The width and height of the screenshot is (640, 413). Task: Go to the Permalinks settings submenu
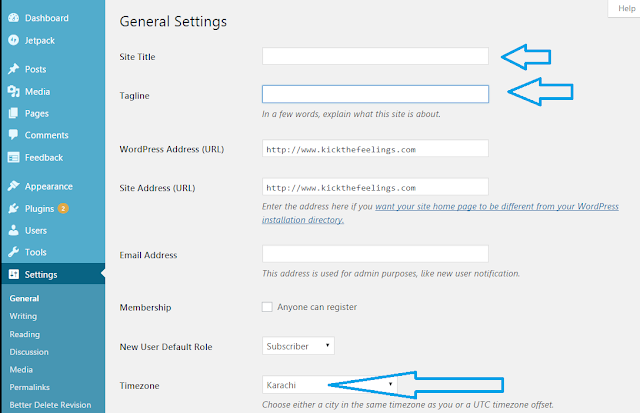[29, 387]
